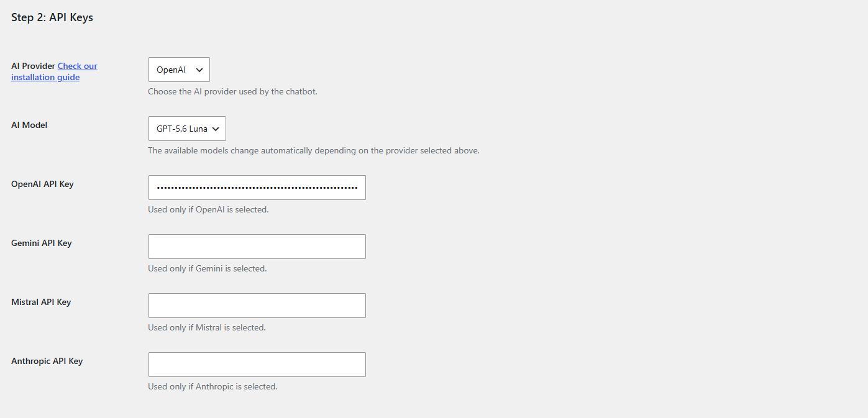Focus the OpenAI API Key masked field
868x418 pixels.
[x=257, y=188]
